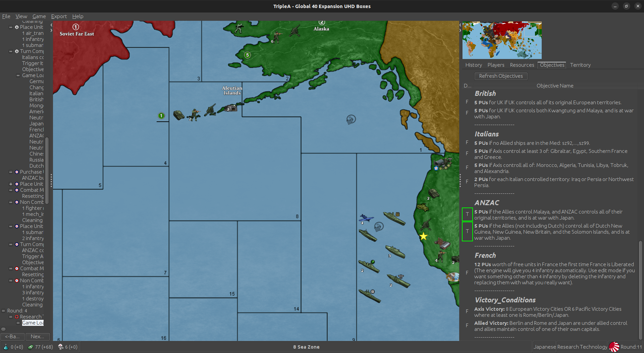Click the mechanized infantry halftrack unit
Image resolution: width=644 pixels, height=353 pixels.
pyautogui.click(x=423, y=208)
